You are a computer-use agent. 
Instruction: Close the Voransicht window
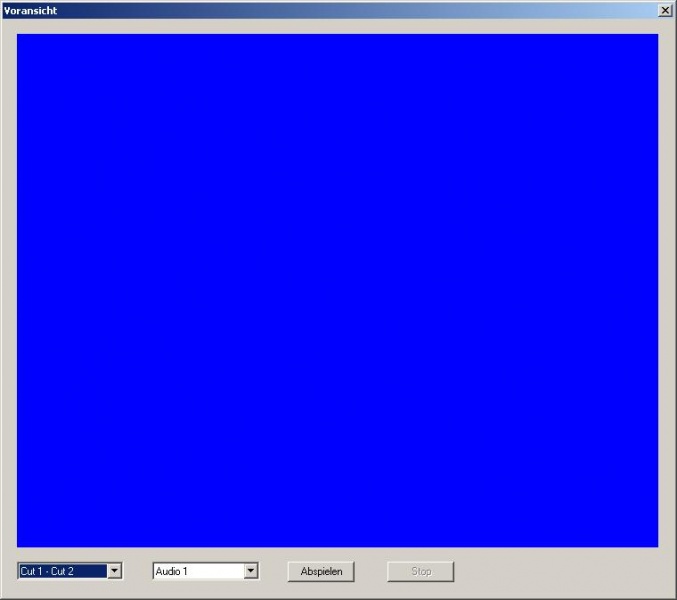(x=666, y=9)
